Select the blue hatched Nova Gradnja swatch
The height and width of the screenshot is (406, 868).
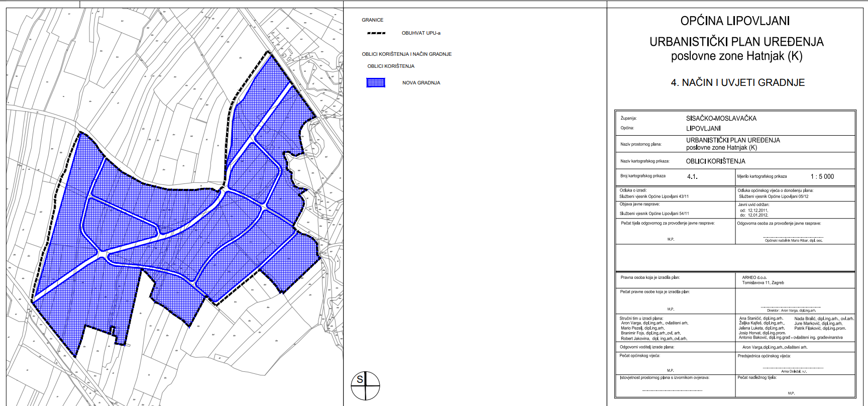coord(376,83)
